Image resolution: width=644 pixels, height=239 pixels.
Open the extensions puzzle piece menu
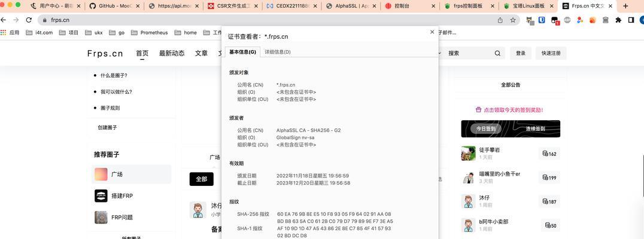618,20
